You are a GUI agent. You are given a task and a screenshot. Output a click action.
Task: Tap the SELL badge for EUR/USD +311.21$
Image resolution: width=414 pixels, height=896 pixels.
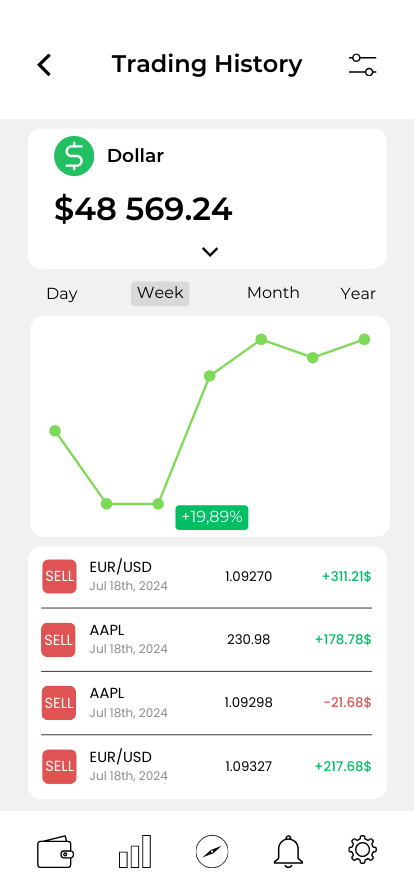(59, 576)
